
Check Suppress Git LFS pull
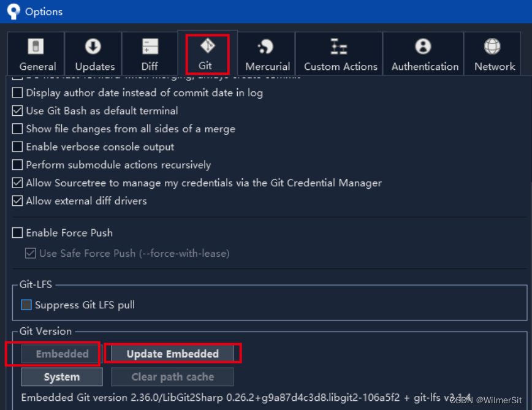(26, 305)
